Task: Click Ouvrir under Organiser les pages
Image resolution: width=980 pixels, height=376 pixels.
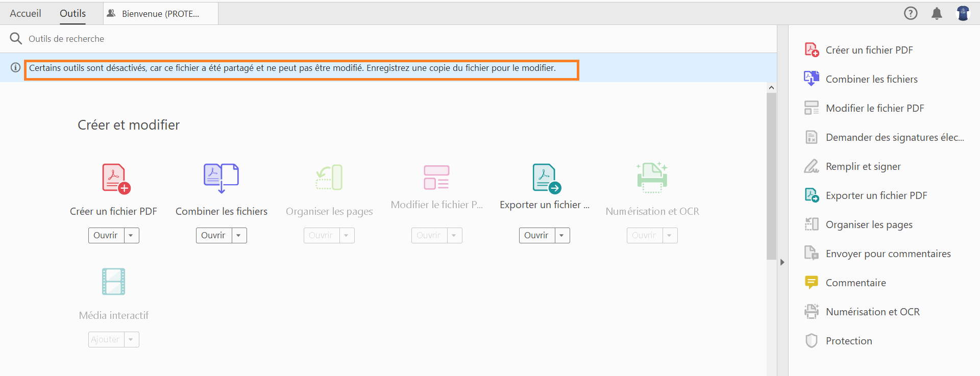Action: 322,235
